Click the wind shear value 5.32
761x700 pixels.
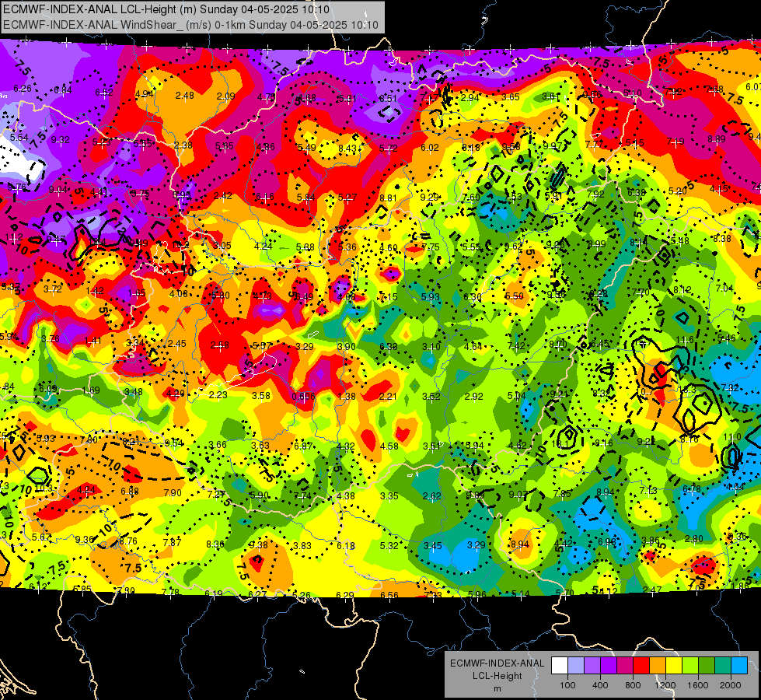[x=389, y=545]
